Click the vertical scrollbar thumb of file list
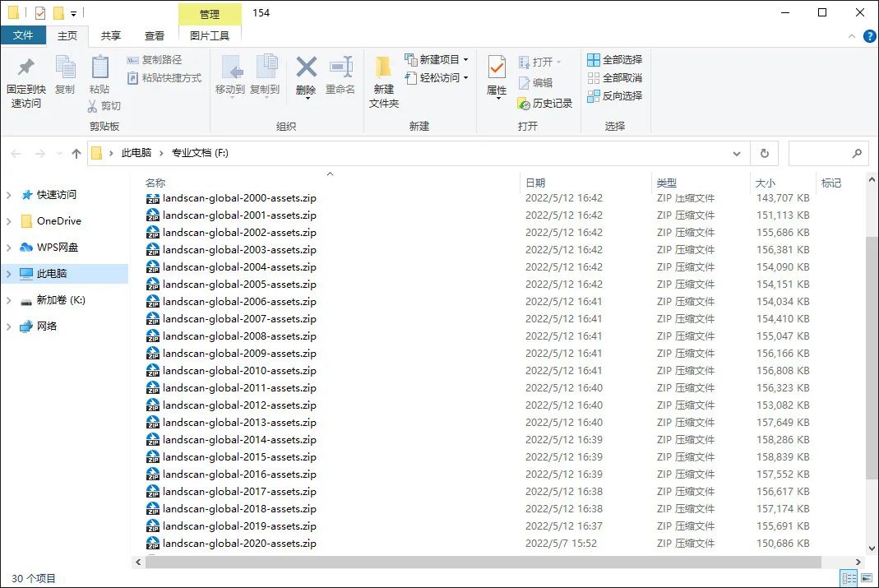The height and width of the screenshot is (588, 879). [872, 358]
